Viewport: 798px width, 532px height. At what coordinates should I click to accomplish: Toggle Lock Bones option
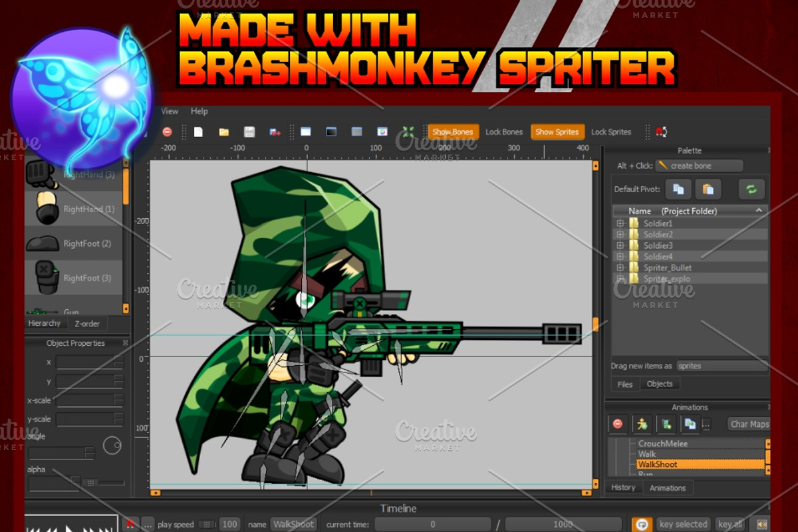tap(504, 132)
